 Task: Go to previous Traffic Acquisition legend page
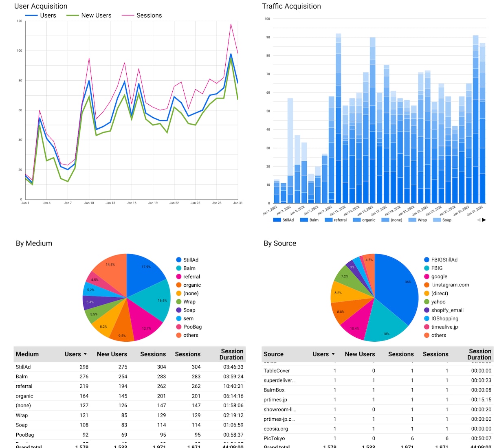tap(478, 220)
